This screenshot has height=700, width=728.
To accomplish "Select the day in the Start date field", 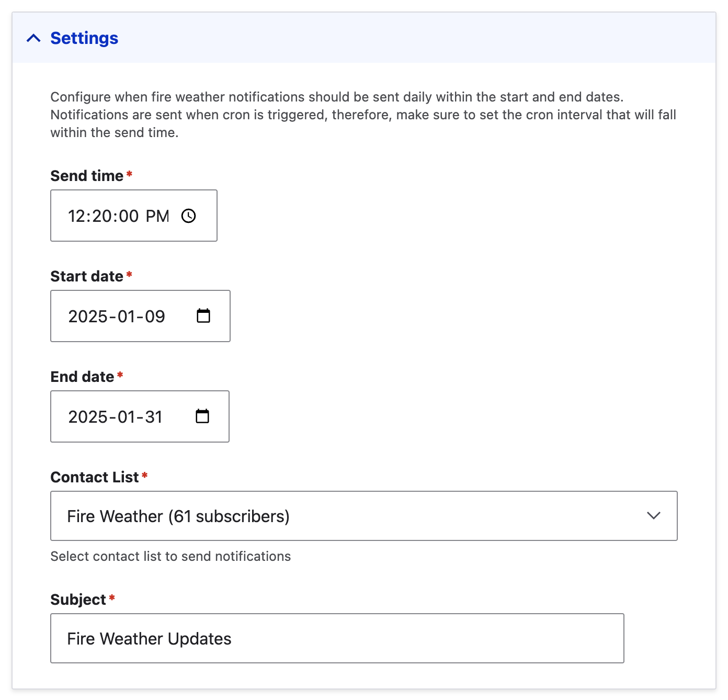I will click(155, 317).
